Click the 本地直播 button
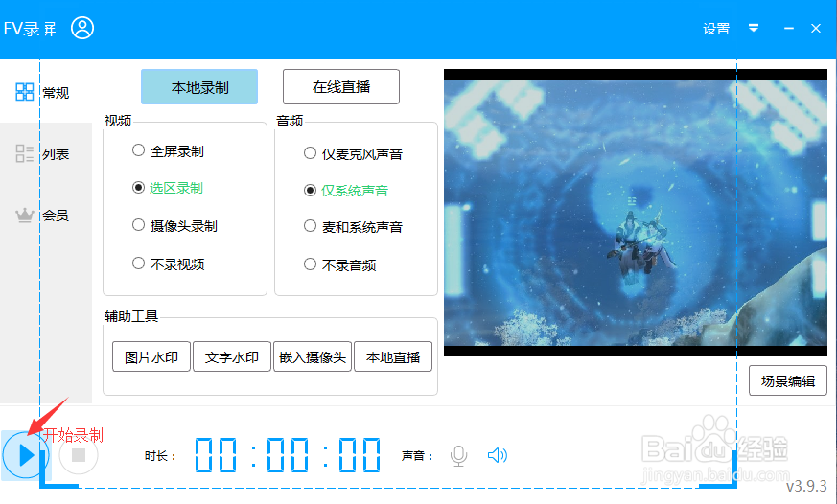837x504 pixels. point(393,356)
